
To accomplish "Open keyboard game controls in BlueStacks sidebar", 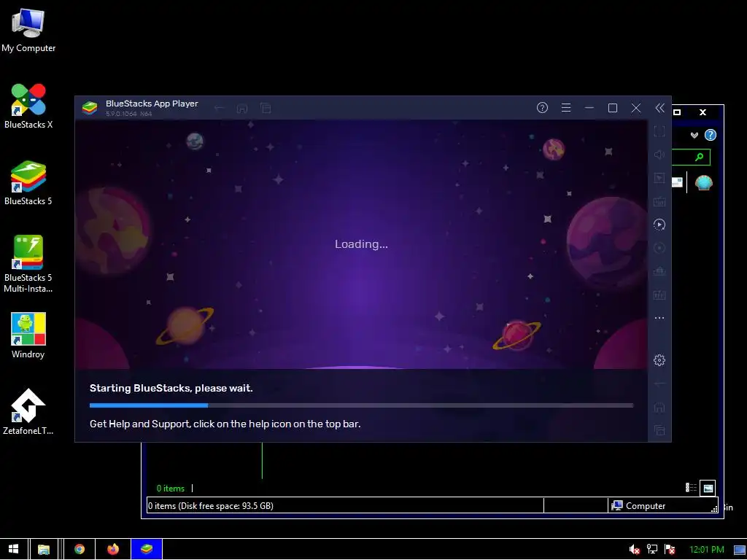I will coord(659,201).
